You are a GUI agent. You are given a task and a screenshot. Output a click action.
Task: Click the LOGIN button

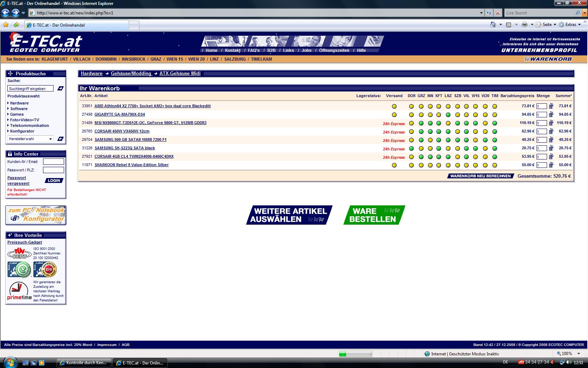[x=54, y=180]
